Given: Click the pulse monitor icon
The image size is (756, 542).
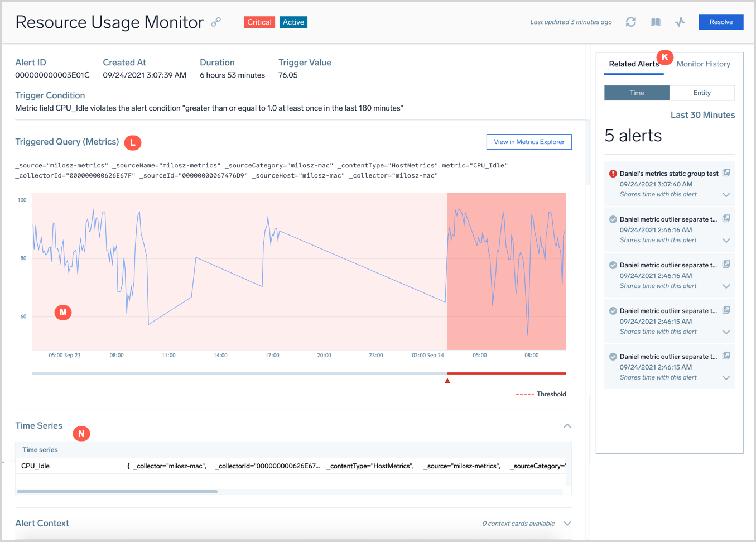Looking at the screenshot, I should click(x=680, y=22).
